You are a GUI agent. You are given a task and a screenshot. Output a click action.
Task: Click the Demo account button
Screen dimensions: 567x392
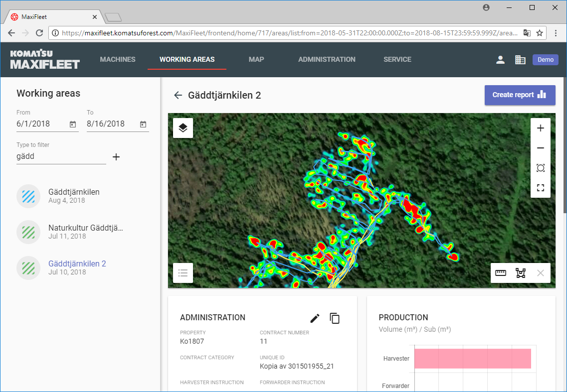click(545, 60)
